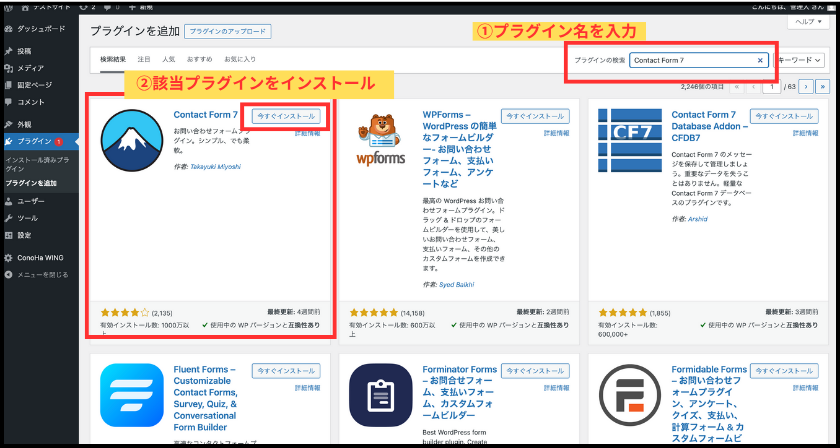840x448 pixels.
Task: Open プラグインを追加 submenu item
Action: pos(31,183)
